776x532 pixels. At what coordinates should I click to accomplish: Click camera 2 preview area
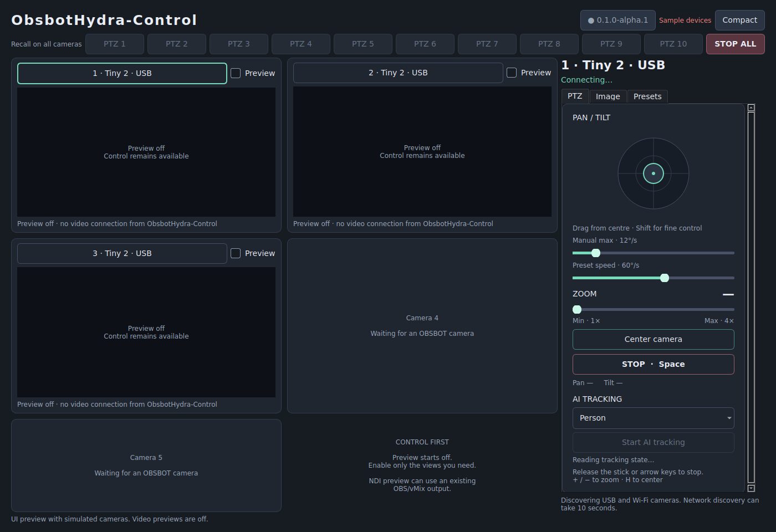pos(422,151)
